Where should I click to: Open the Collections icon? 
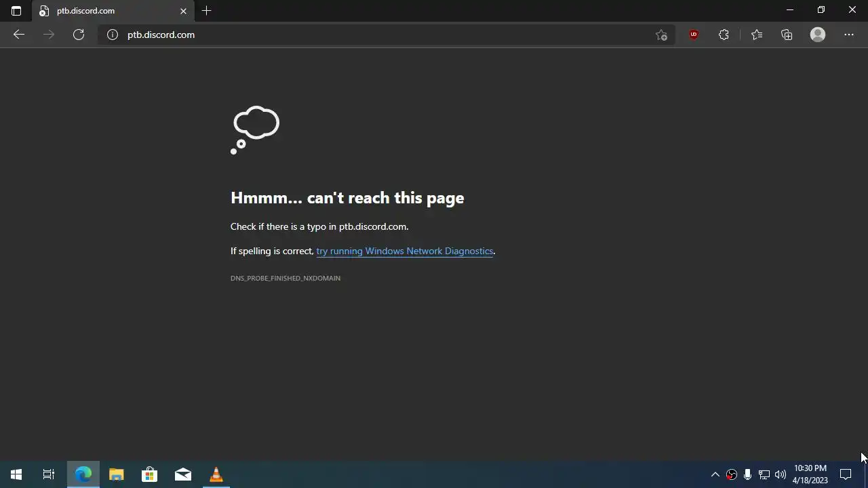coord(787,35)
